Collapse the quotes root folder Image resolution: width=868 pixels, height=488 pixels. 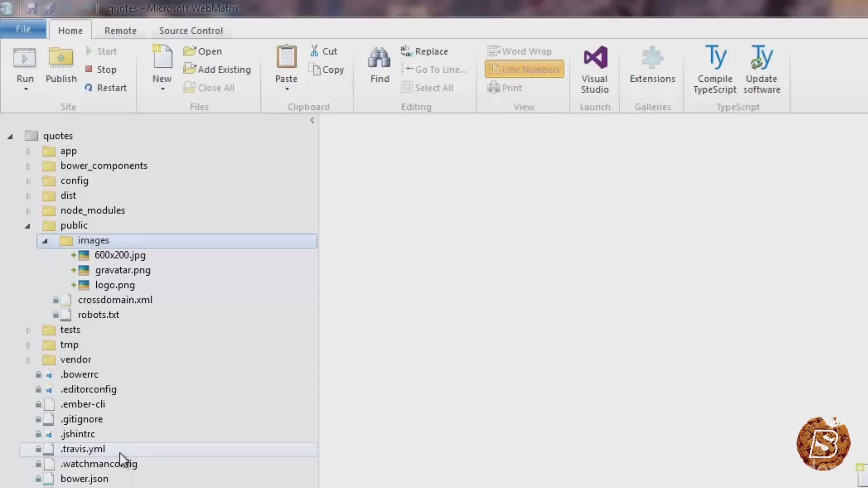10,136
